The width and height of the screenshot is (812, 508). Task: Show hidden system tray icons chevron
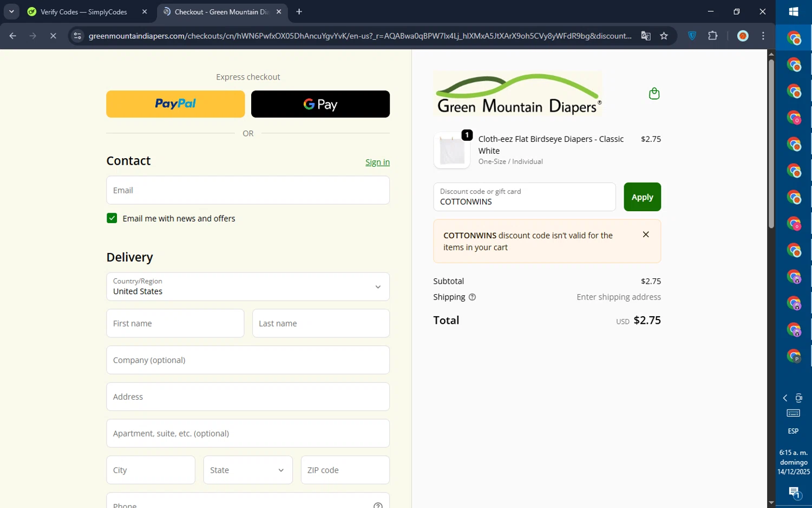tap(785, 398)
